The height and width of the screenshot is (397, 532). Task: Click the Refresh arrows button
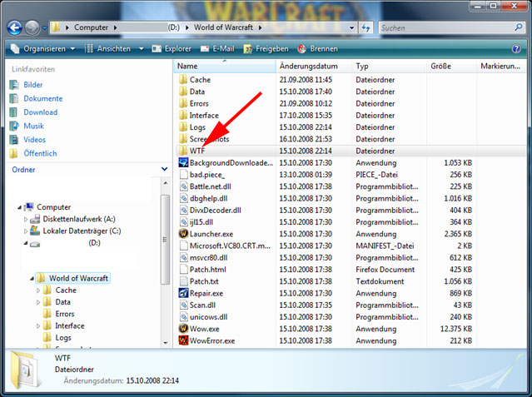click(365, 27)
